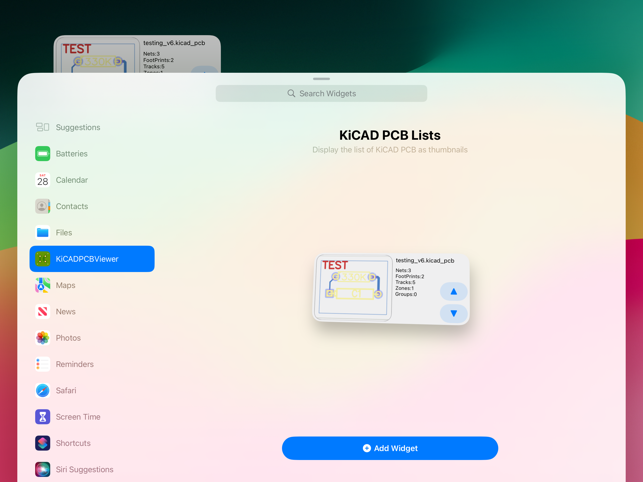Open News widgets list
643x482 pixels.
[92, 311]
